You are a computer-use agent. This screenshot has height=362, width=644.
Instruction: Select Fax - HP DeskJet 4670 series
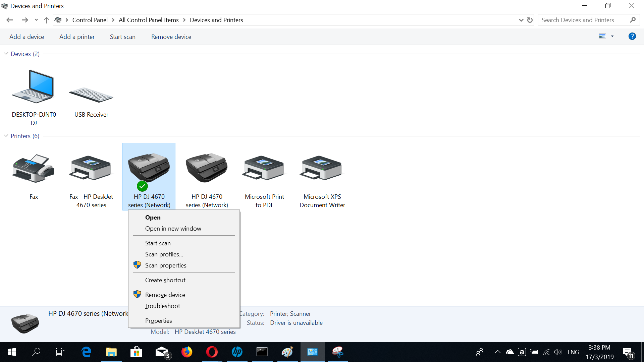(x=91, y=169)
